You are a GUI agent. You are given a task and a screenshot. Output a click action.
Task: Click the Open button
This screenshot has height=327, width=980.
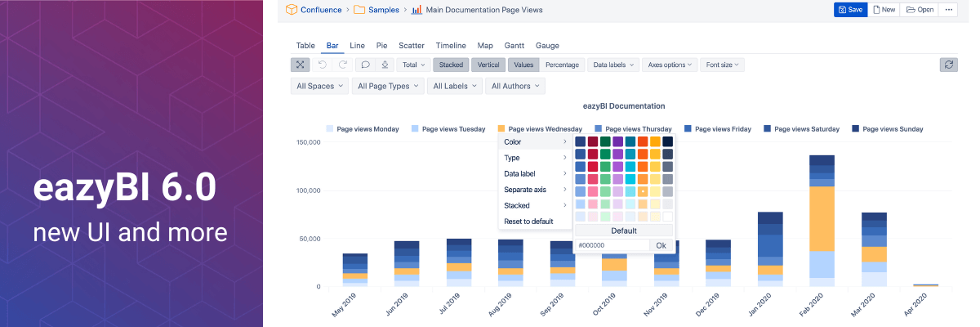(x=920, y=10)
